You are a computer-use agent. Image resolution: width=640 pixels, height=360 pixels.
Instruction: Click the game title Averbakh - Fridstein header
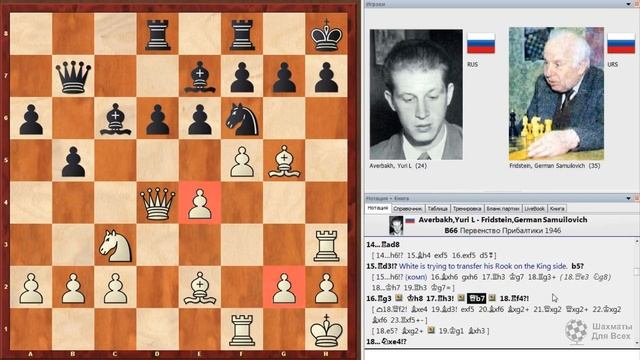point(503,220)
